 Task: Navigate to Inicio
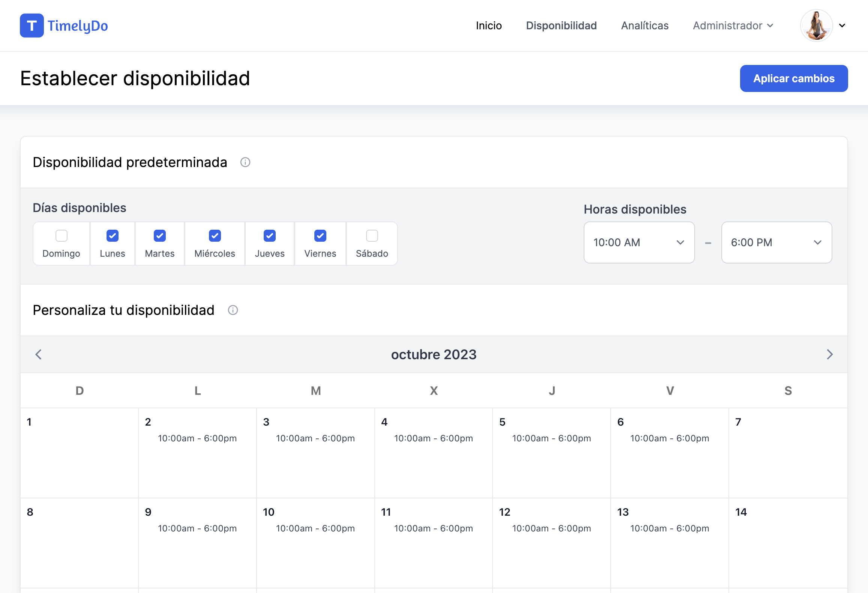(x=489, y=26)
